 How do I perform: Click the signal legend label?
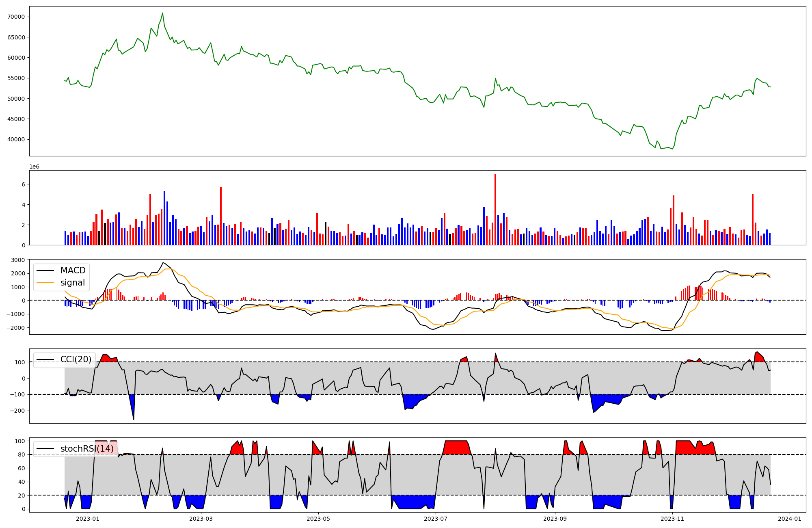pyautogui.click(x=73, y=283)
